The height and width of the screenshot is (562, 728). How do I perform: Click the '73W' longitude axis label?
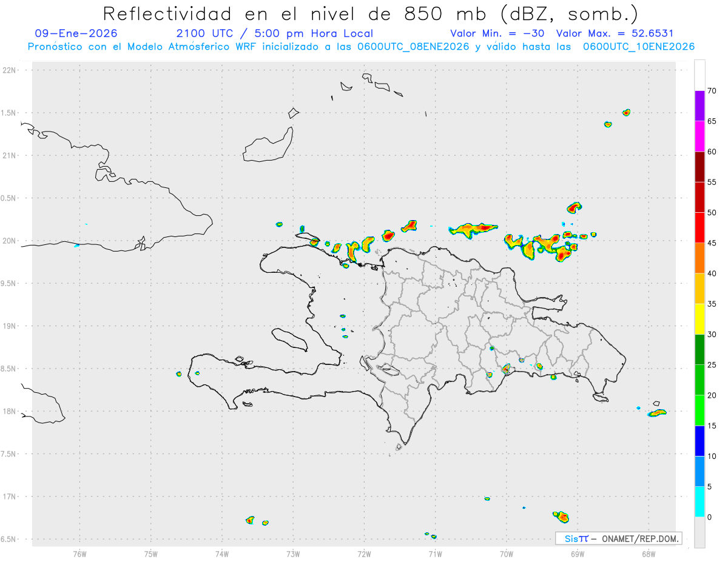click(x=293, y=554)
